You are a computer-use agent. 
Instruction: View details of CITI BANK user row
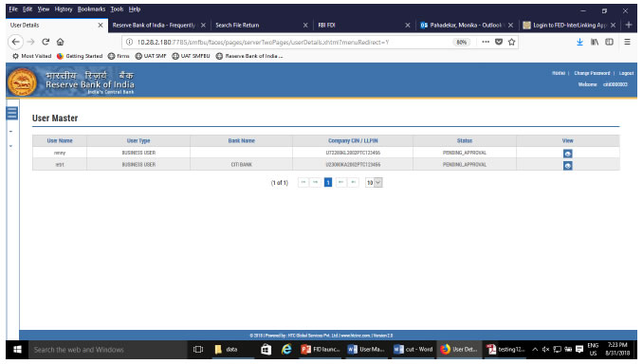pos(567,166)
